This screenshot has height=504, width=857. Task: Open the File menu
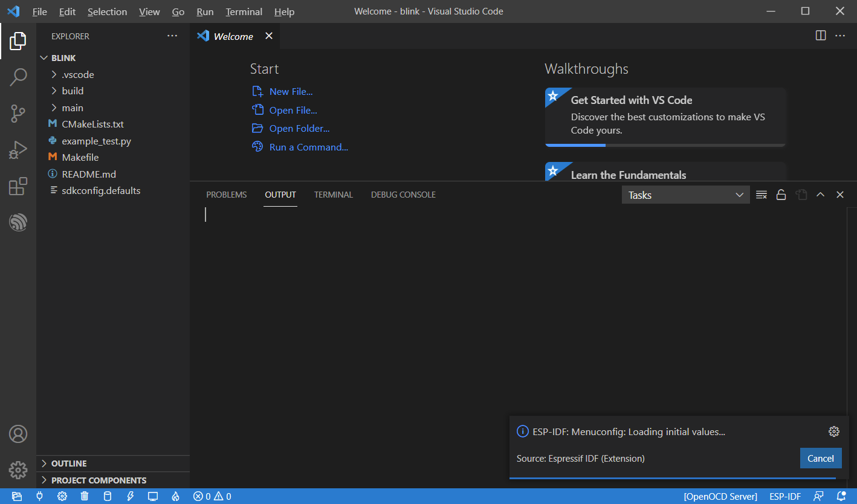coord(39,11)
